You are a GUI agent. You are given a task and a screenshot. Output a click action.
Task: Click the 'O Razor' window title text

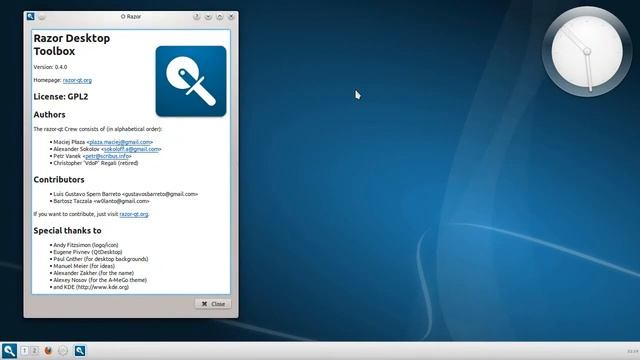click(x=131, y=17)
